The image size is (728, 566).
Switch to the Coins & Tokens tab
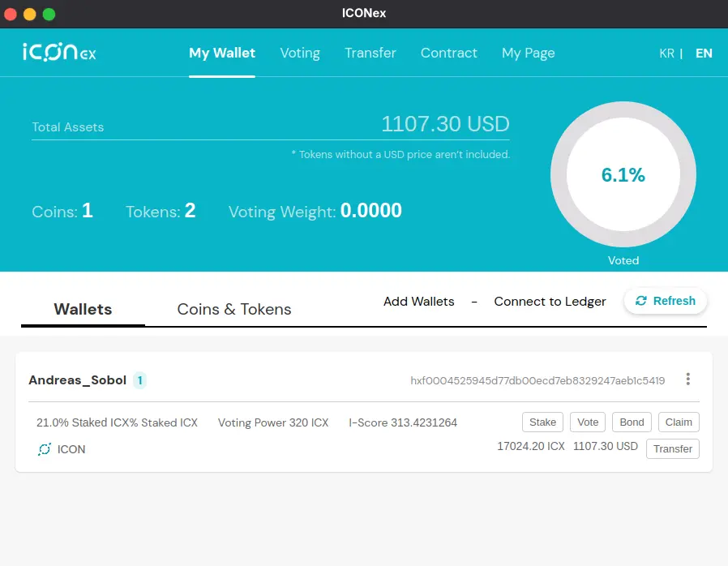tap(233, 309)
